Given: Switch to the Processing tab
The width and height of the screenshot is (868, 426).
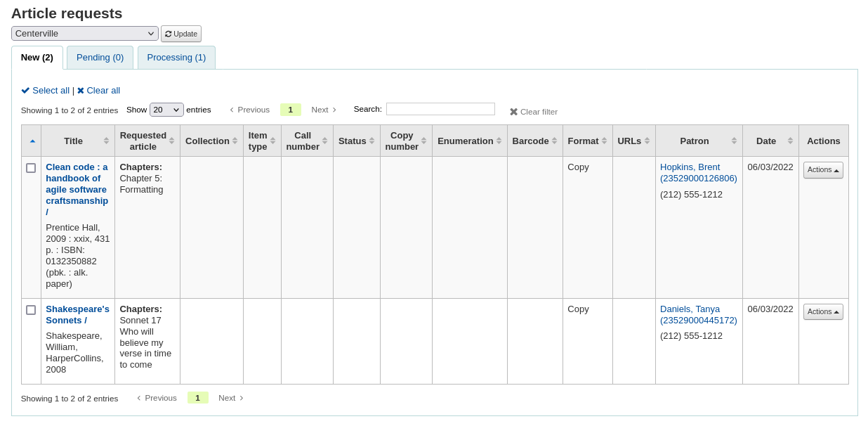Looking at the screenshot, I should [176, 57].
